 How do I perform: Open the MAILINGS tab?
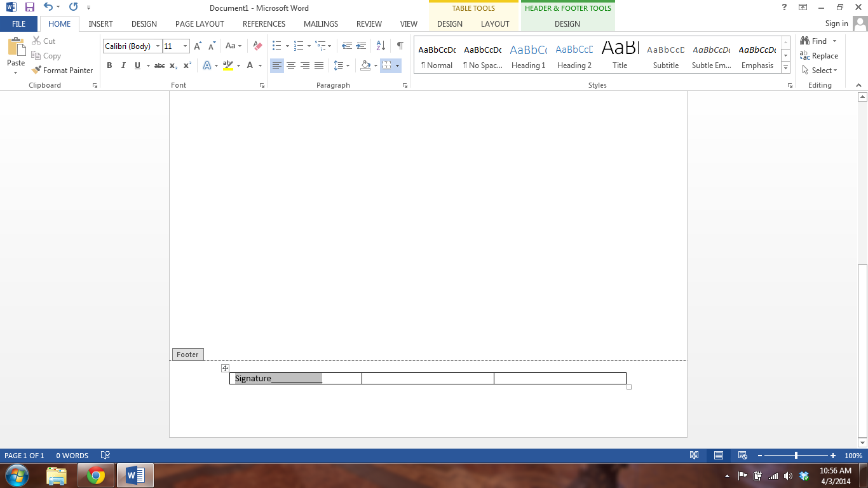[321, 24]
